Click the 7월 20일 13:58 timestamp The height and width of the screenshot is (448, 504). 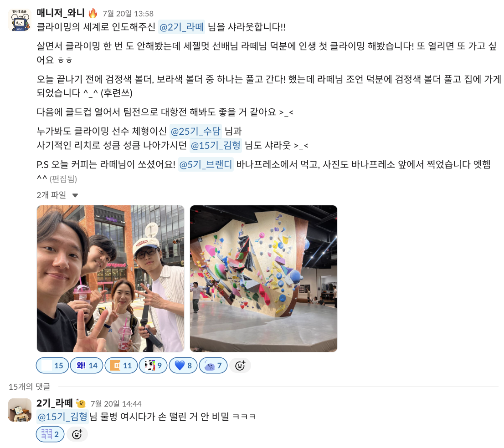pyautogui.click(x=128, y=14)
